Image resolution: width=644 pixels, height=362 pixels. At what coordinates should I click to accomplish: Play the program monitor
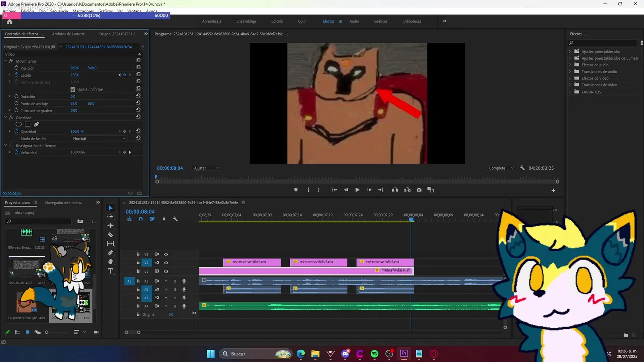[357, 190]
